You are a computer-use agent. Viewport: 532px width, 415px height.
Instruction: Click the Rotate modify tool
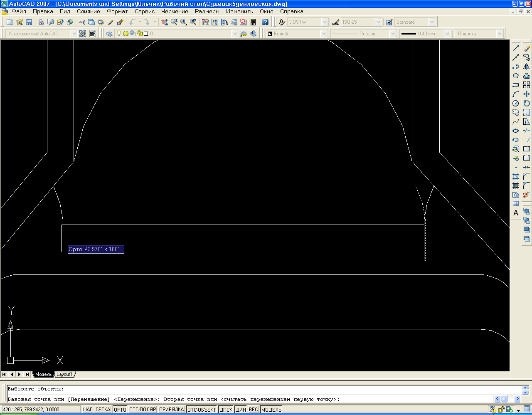click(527, 103)
